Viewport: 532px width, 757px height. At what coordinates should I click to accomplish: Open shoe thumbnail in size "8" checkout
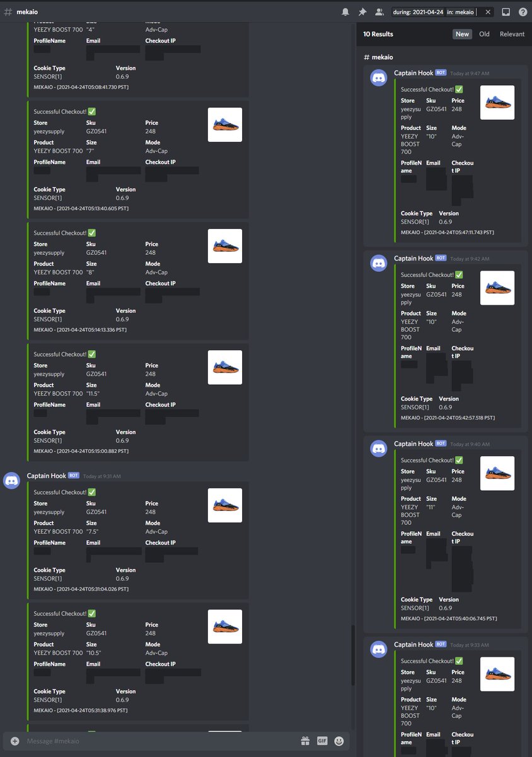click(x=225, y=246)
